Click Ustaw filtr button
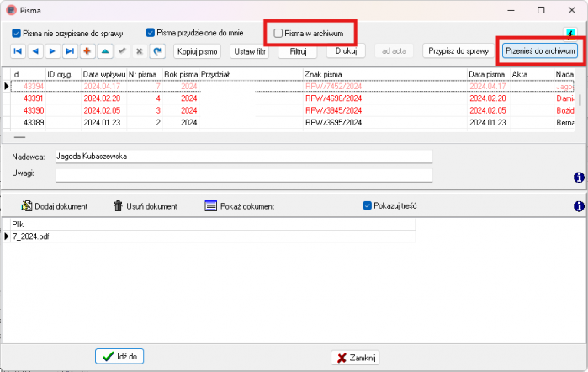Image resolution: width=588 pixels, height=372 pixels. [x=249, y=51]
